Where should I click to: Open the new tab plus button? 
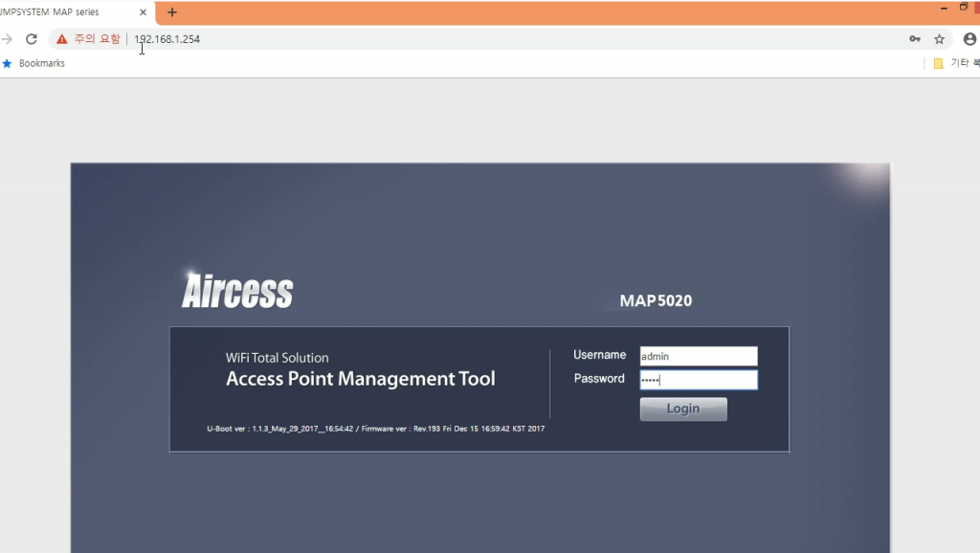pyautogui.click(x=172, y=11)
